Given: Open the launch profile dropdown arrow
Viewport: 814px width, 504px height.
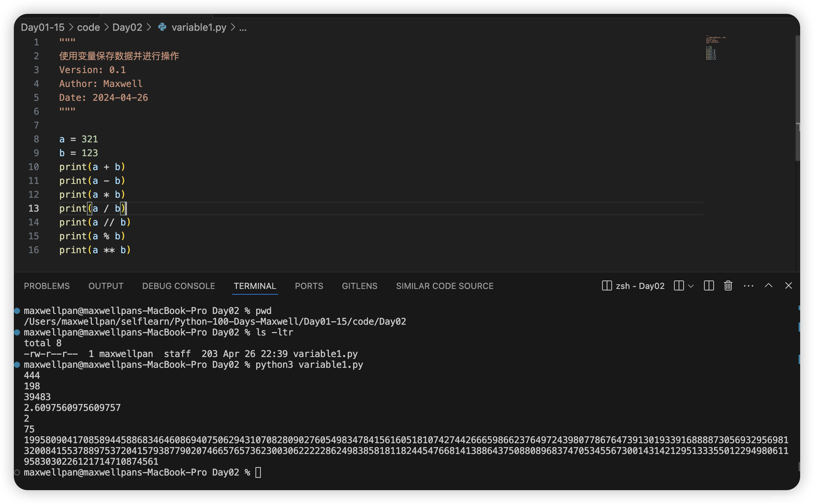Looking at the screenshot, I should point(691,286).
